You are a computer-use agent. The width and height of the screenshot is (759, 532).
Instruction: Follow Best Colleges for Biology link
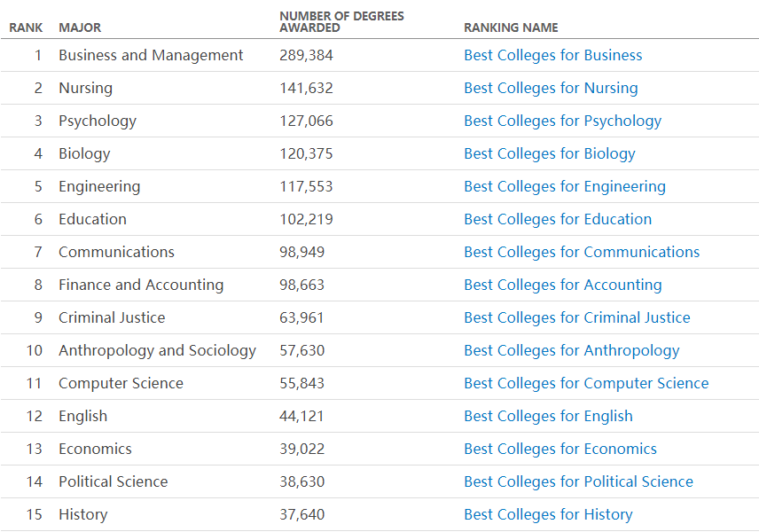(550, 153)
